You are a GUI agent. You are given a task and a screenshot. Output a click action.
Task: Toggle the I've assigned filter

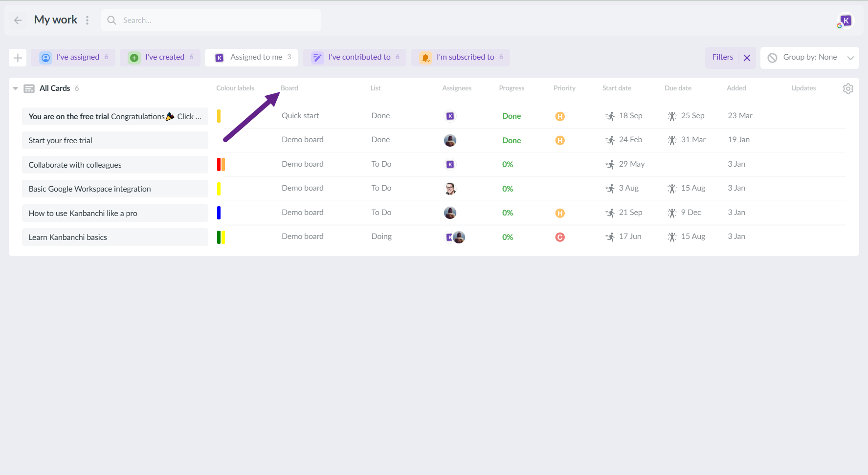tap(73, 57)
